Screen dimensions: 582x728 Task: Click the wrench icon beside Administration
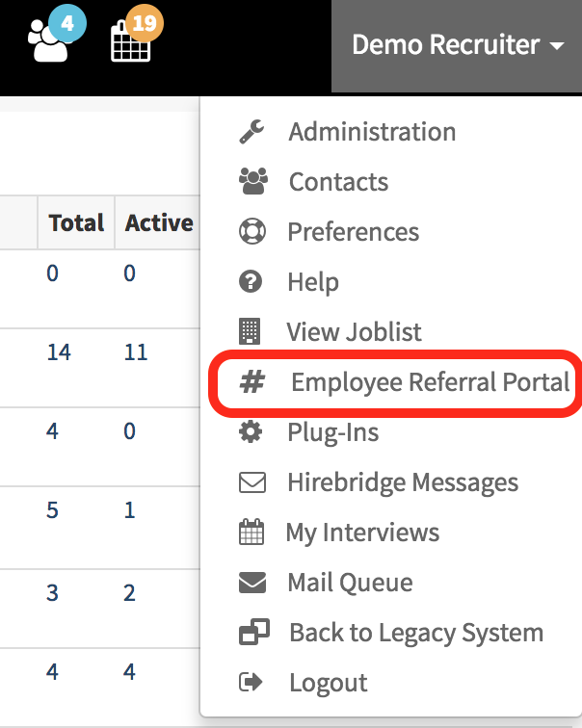(x=251, y=133)
